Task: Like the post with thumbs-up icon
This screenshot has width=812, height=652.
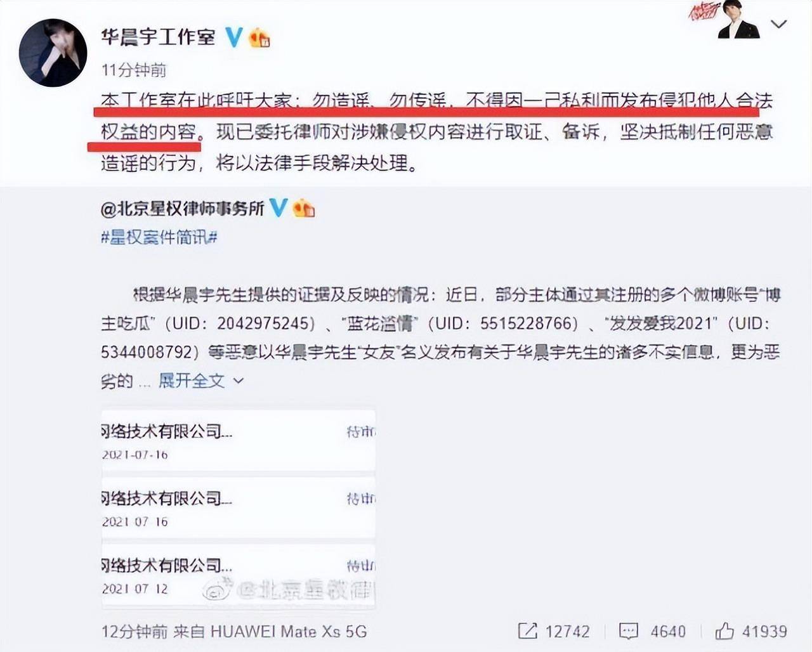Action: point(724,631)
